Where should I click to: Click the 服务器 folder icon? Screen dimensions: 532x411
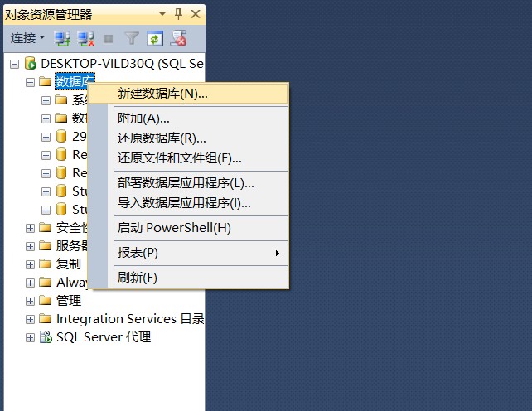coord(45,246)
